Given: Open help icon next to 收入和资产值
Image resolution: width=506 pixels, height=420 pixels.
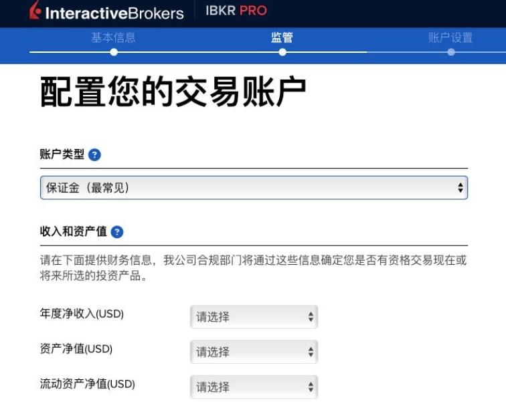Looking at the screenshot, I should pos(117,232).
